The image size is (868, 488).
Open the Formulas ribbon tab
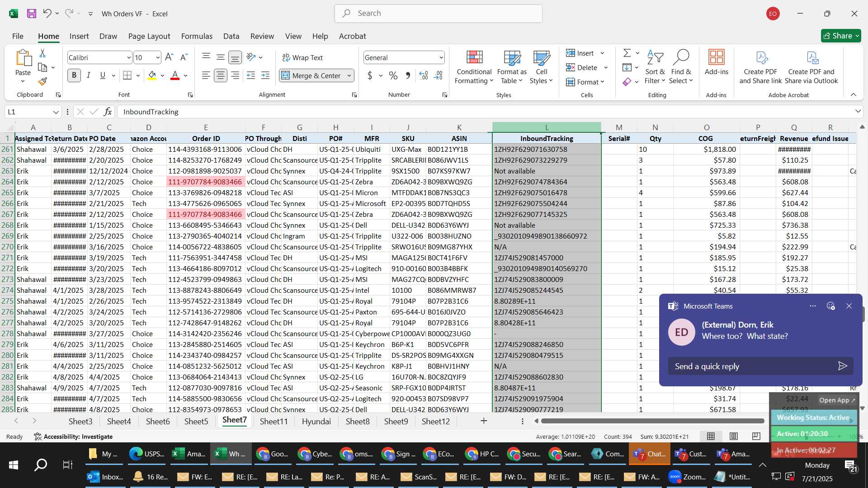197,36
